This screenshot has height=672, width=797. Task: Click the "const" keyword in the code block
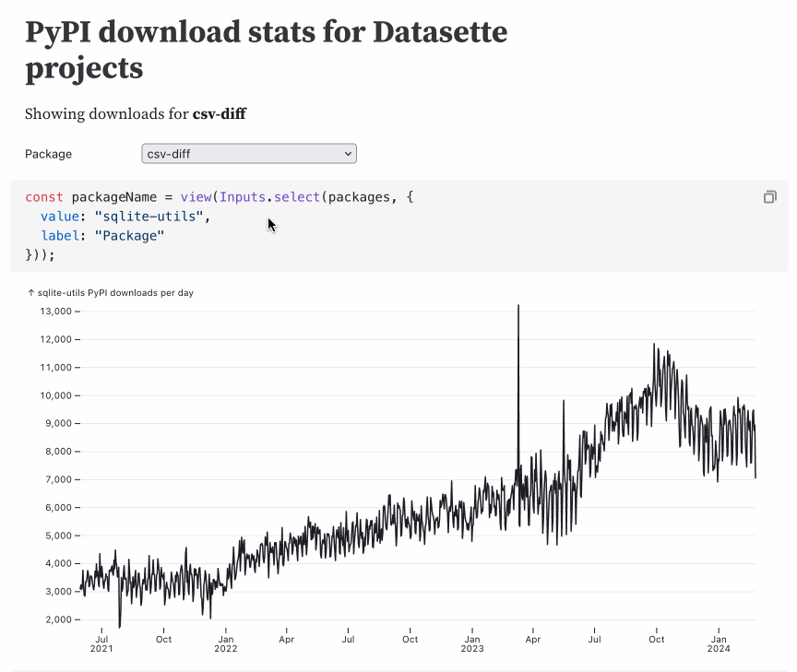click(44, 197)
